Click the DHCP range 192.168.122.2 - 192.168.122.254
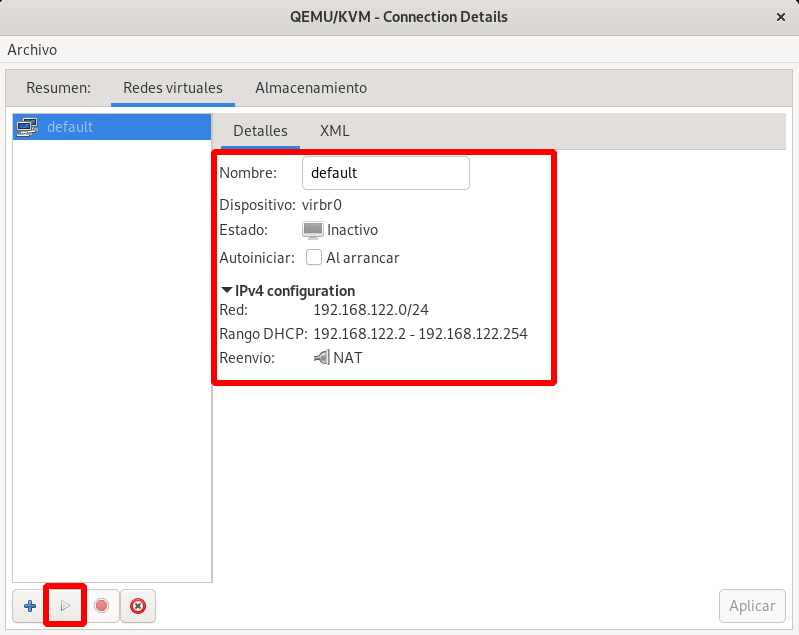The height and width of the screenshot is (635, 799). (x=420, y=334)
